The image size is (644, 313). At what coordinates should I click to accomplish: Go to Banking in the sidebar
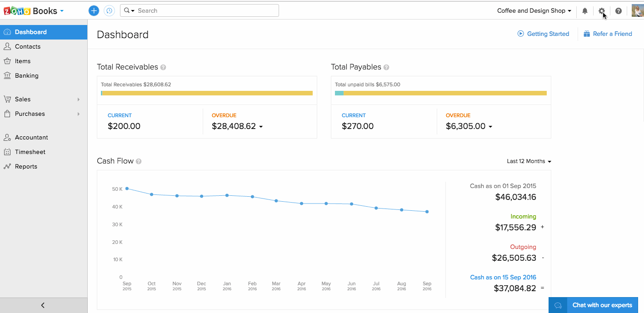(26, 76)
